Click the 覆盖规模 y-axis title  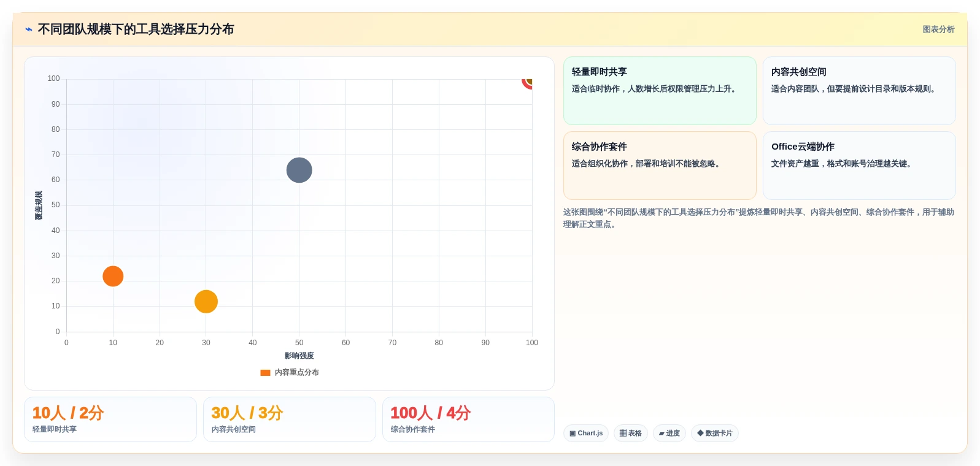(x=39, y=205)
